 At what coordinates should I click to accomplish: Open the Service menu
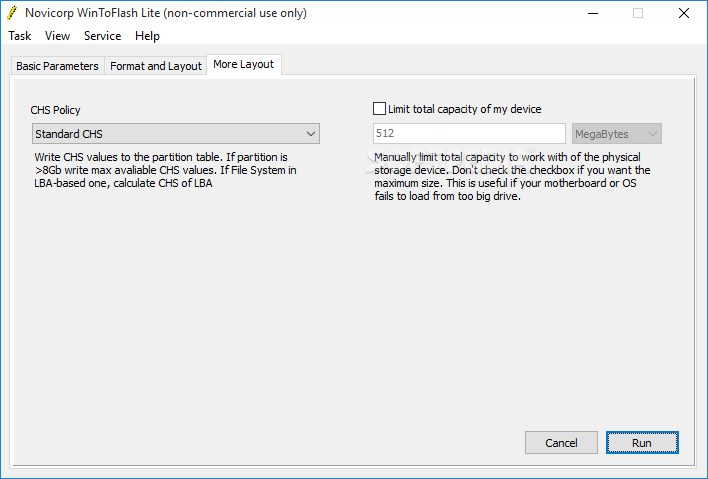coord(102,36)
